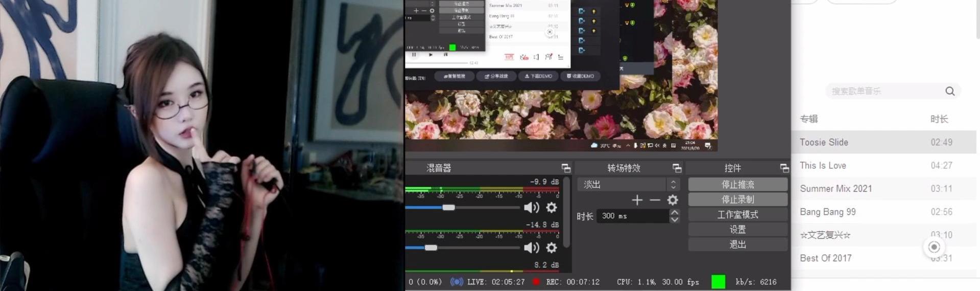Viewport: 980px width, 291px height.
Task: Click 停止录制 to stop recording
Action: (x=737, y=199)
